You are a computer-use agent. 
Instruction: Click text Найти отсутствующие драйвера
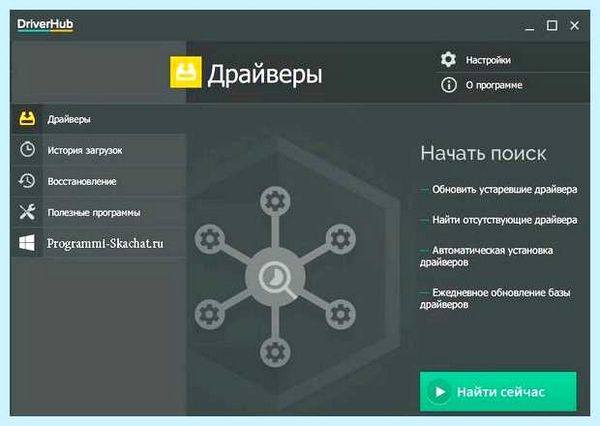tap(504, 220)
